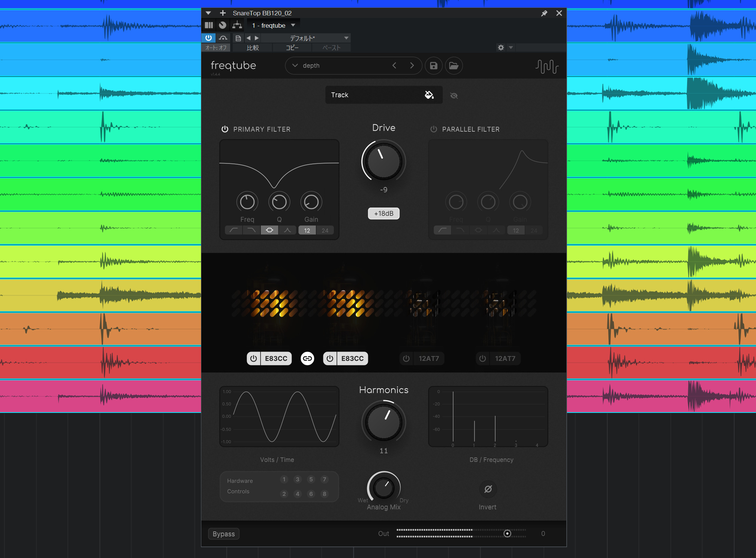
Task: Click the Out level slider handle
Action: tap(507, 533)
